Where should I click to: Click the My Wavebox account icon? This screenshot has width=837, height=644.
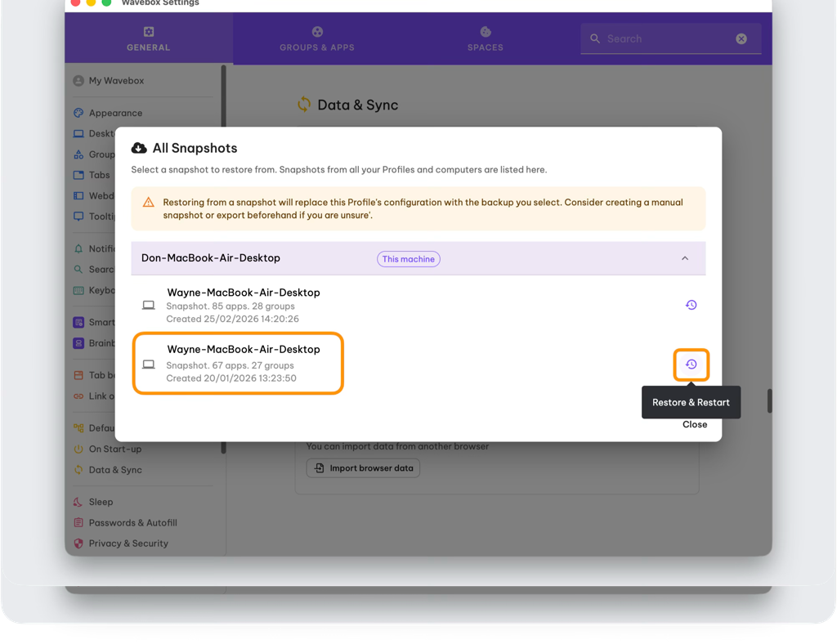pos(78,81)
